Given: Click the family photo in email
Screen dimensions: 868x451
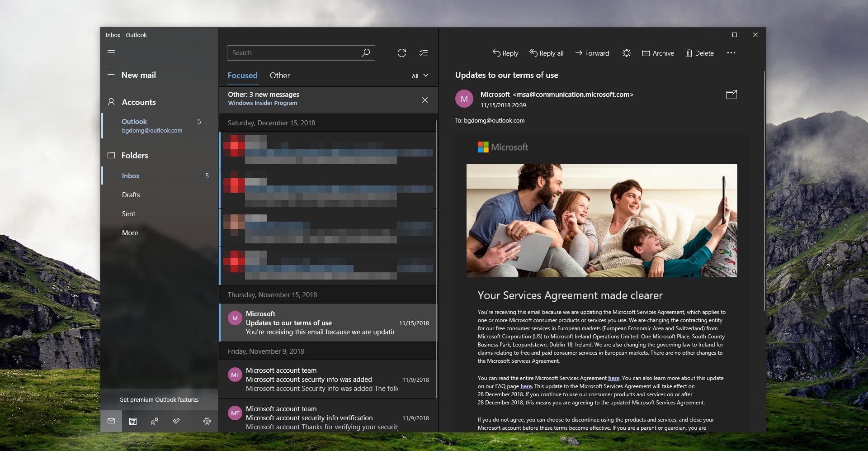Looking at the screenshot, I should [x=602, y=220].
